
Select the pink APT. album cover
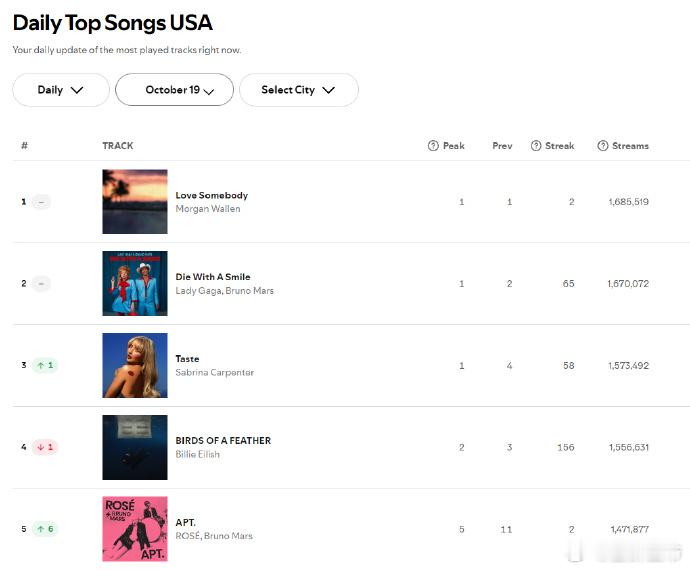(135, 529)
